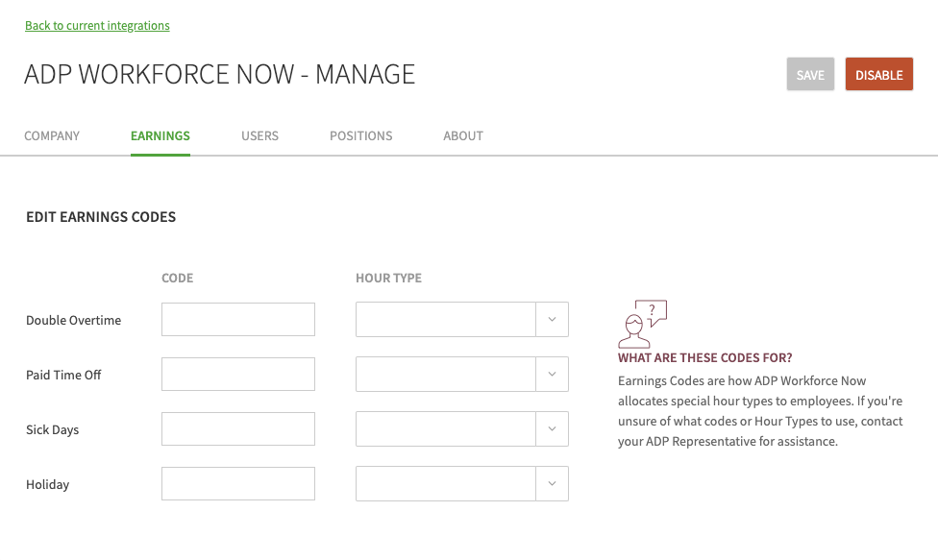This screenshot has height=560, width=938.
Task: Click the Back to current integrations link
Action: 97,26
